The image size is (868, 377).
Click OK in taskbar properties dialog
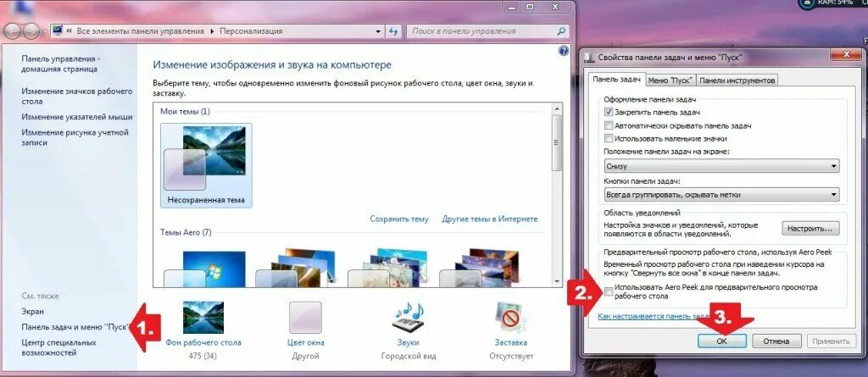[x=722, y=341]
